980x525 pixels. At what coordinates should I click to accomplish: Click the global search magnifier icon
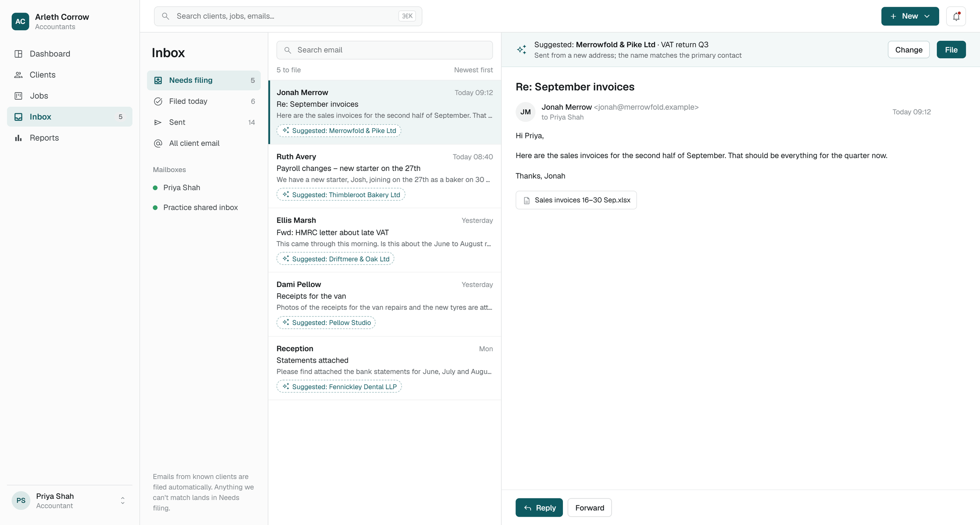pos(165,16)
